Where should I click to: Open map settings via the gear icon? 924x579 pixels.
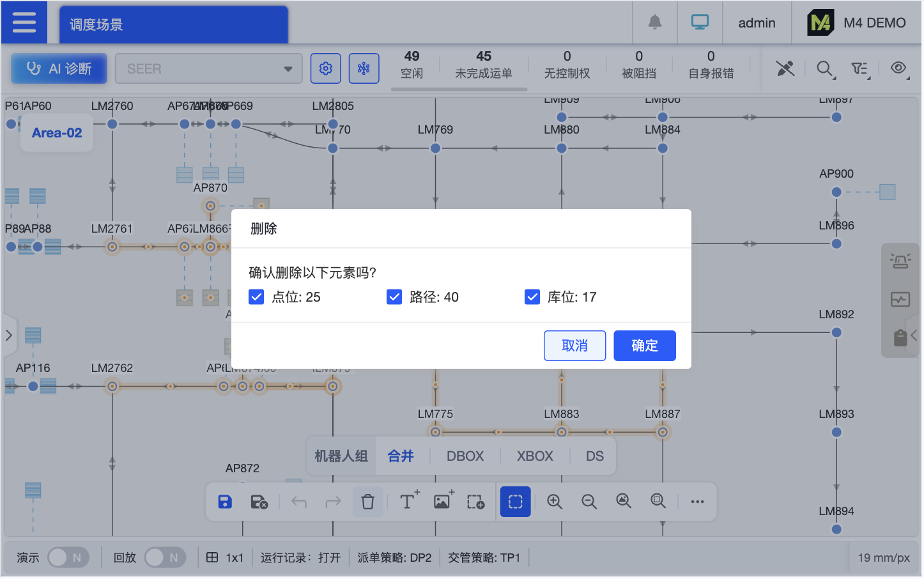(x=325, y=68)
